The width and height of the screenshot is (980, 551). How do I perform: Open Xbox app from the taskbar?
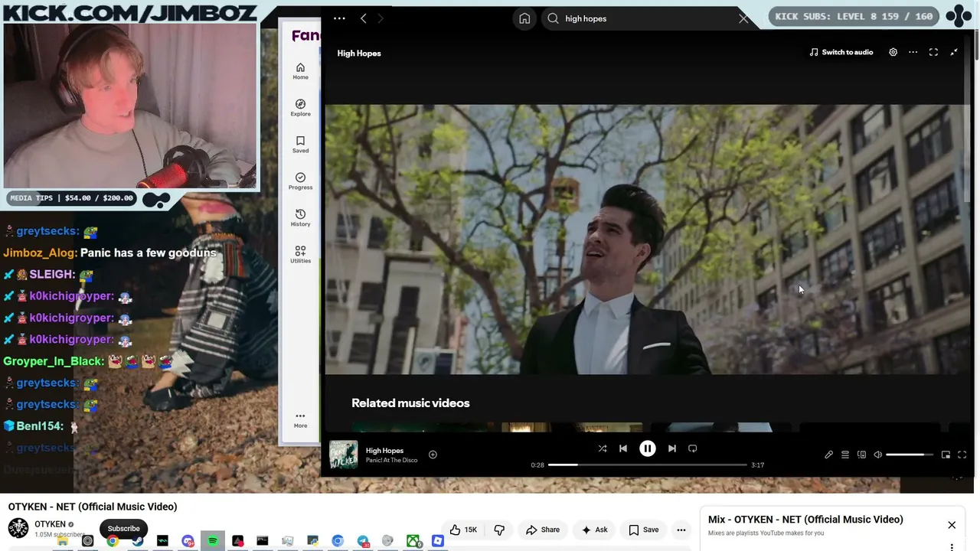point(413,542)
